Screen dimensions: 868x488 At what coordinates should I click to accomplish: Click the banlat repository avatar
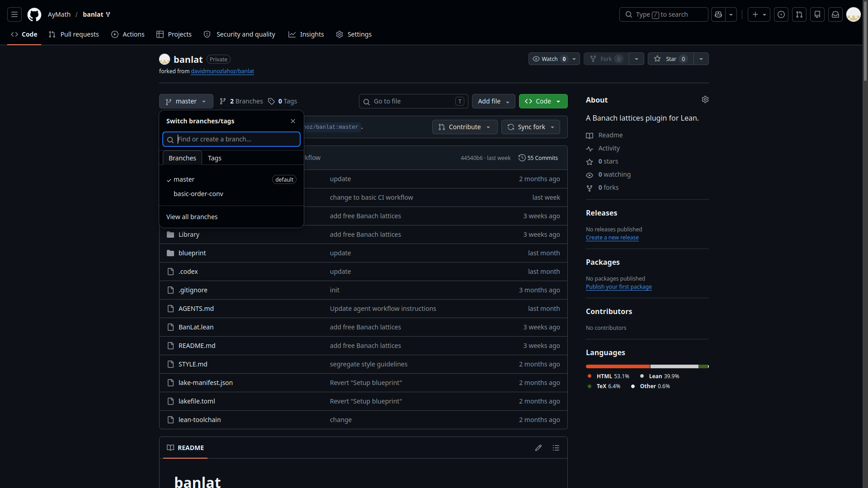(x=165, y=59)
